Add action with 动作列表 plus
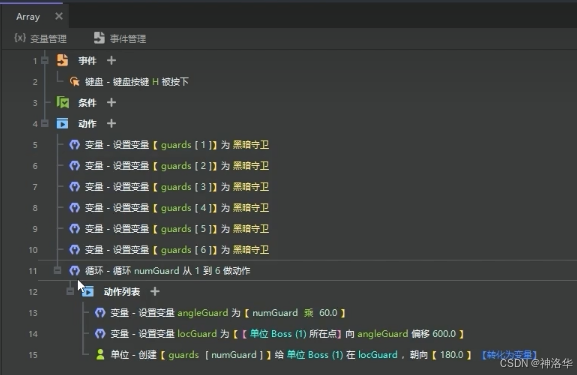The width and height of the screenshot is (577, 375). point(155,292)
